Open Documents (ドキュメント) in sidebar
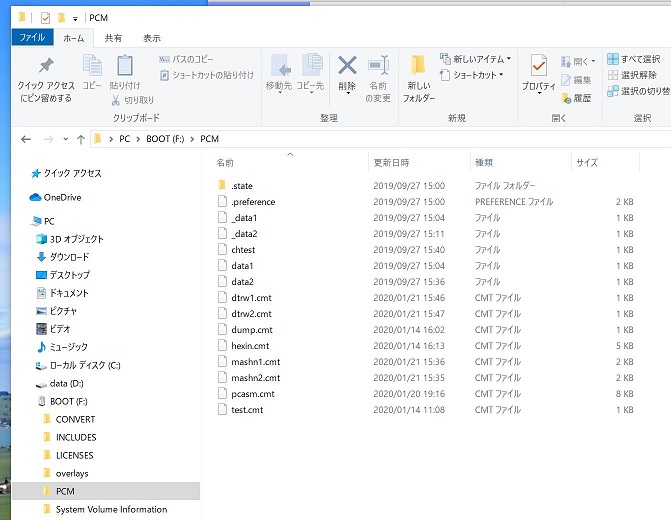The width and height of the screenshot is (671, 520). pyautogui.click(x=62, y=293)
